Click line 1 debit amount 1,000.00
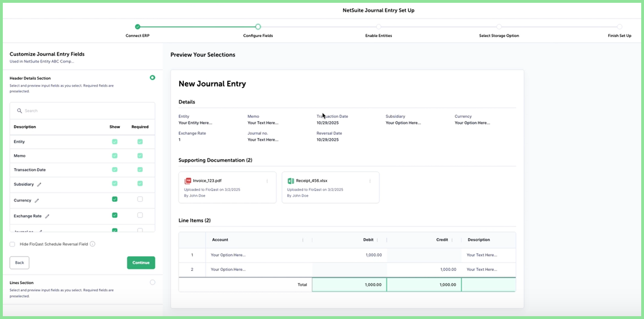 (x=374, y=255)
